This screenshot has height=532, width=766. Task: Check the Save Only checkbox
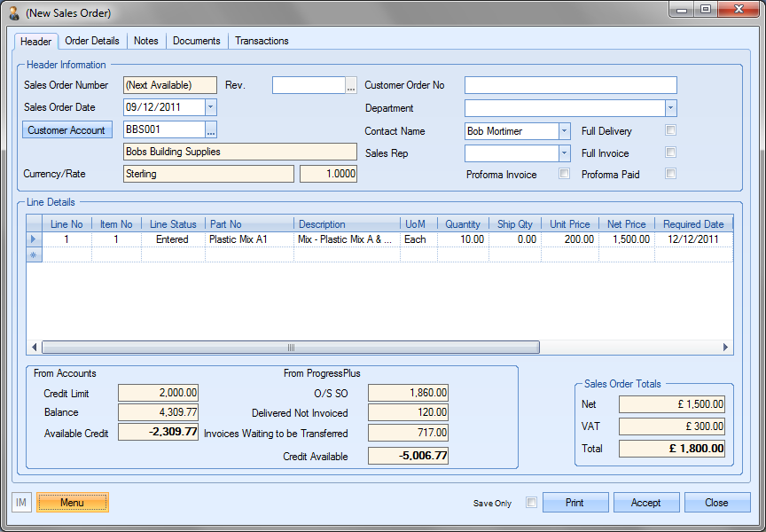pyautogui.click(x=531, y=503)
